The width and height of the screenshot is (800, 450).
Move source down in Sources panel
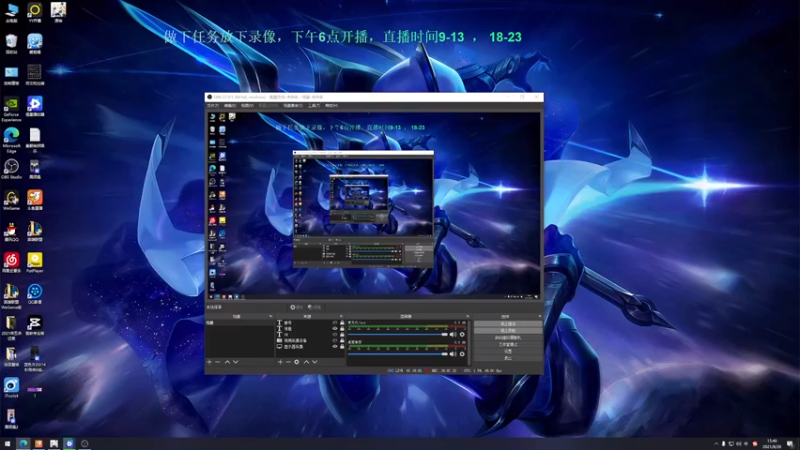[315, 362]
